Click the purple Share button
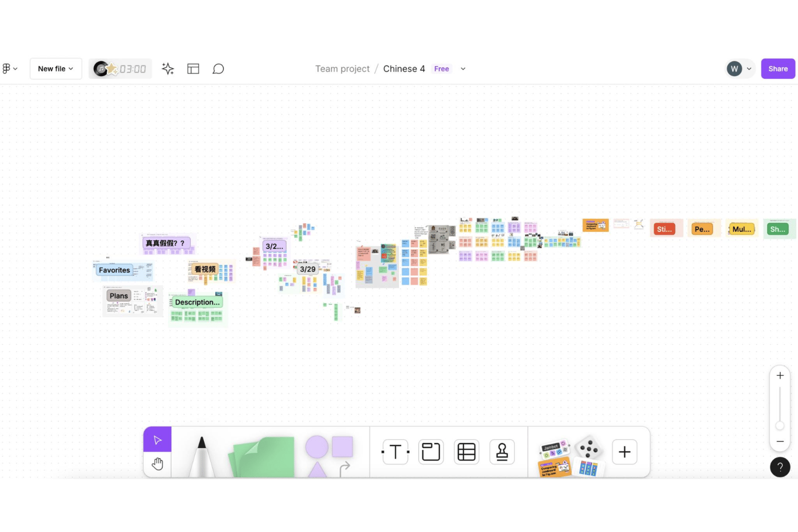This screenshot has height=532, width=798. point(778,68)
